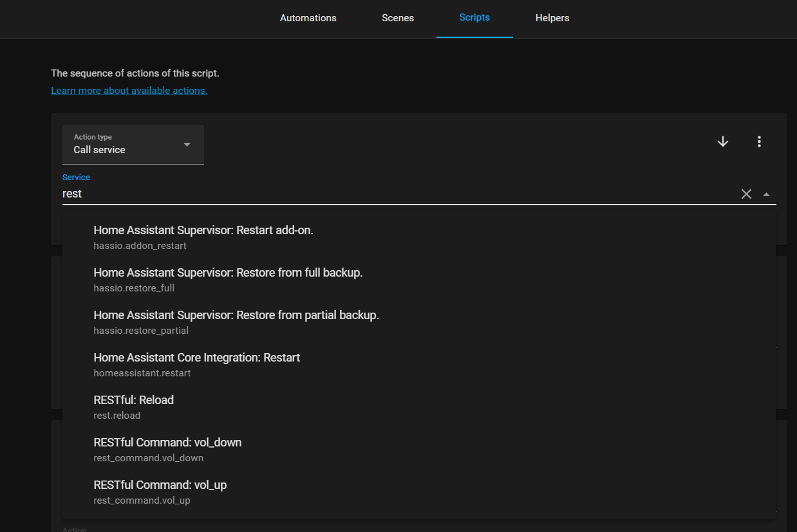Open the action overflow menu
797x532 pixels.
click(759, 141)
